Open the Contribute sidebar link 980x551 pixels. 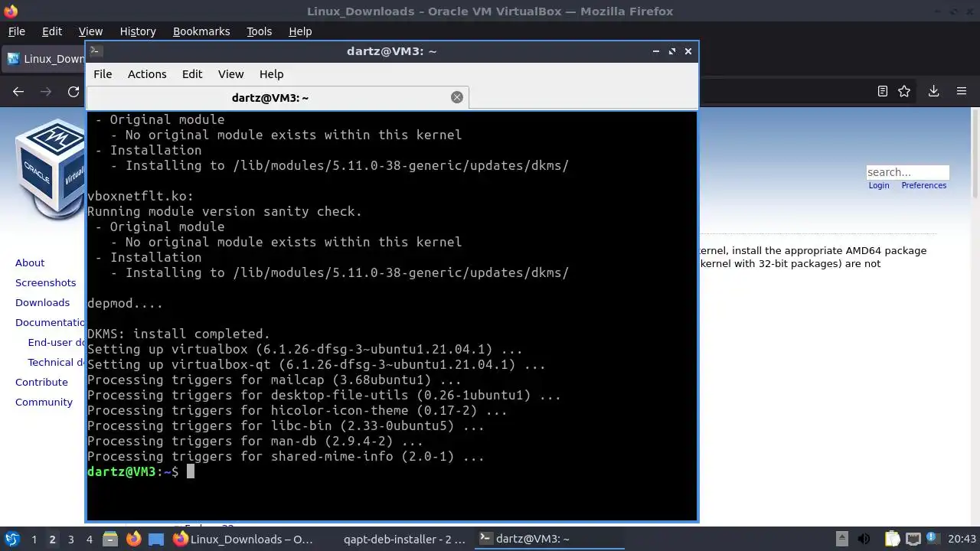click(x=41, y=382)
